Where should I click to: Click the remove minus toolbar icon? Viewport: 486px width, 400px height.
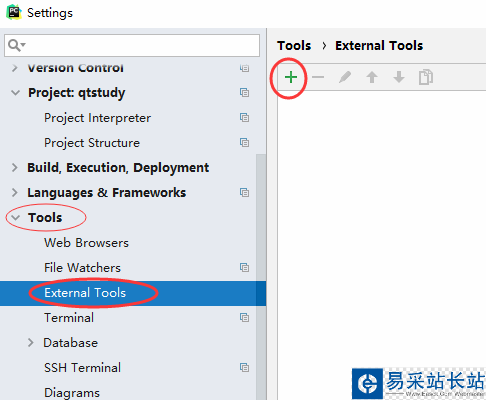[318, 77]
